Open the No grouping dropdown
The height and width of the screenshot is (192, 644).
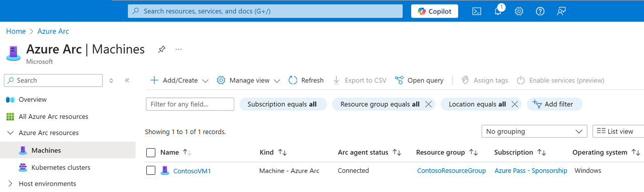click(x=534, y=132)
